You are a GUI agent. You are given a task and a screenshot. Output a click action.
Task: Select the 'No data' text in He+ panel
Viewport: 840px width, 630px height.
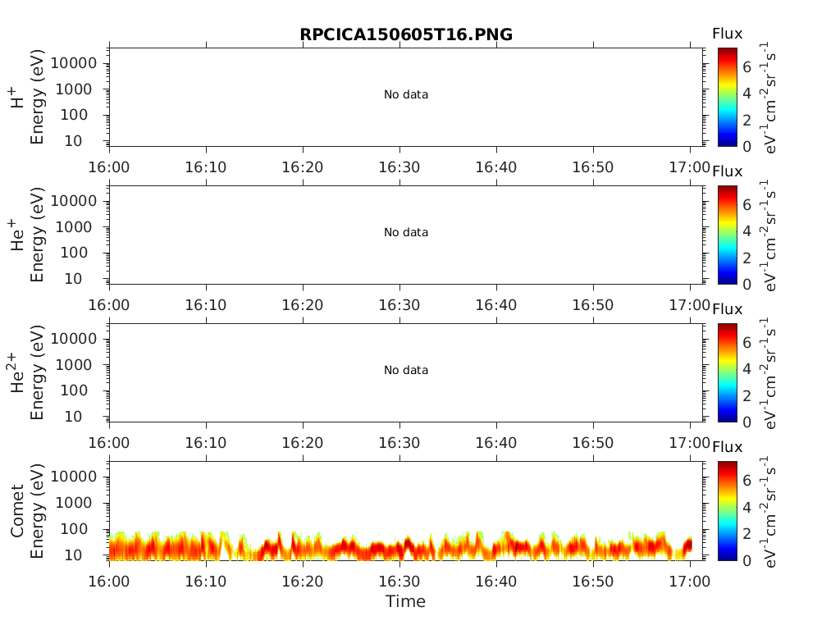406,232
